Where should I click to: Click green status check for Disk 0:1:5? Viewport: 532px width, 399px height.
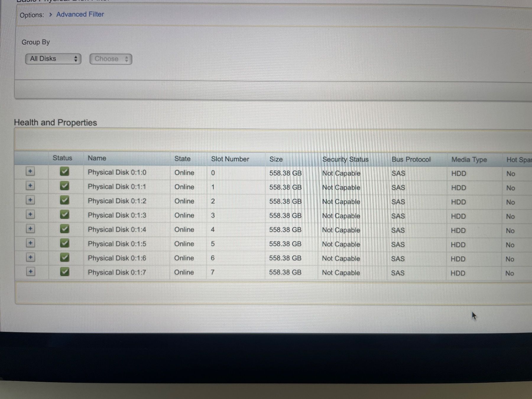point(64,243)
